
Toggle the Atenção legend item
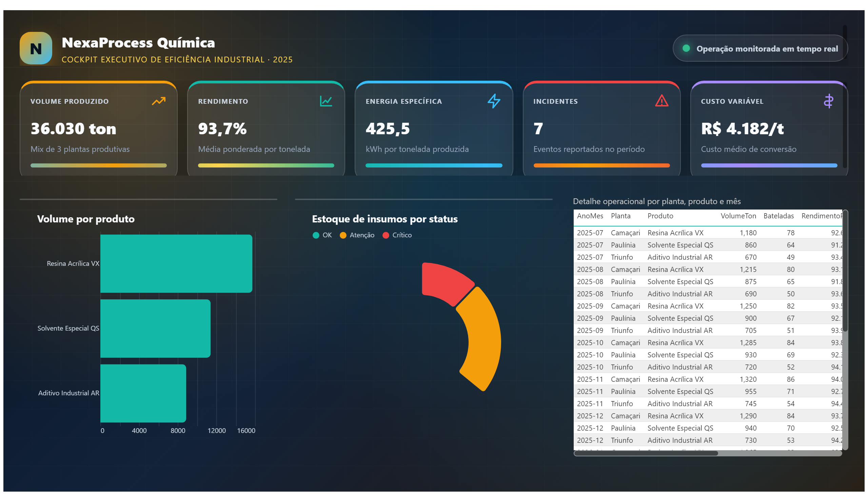point(357,235)
